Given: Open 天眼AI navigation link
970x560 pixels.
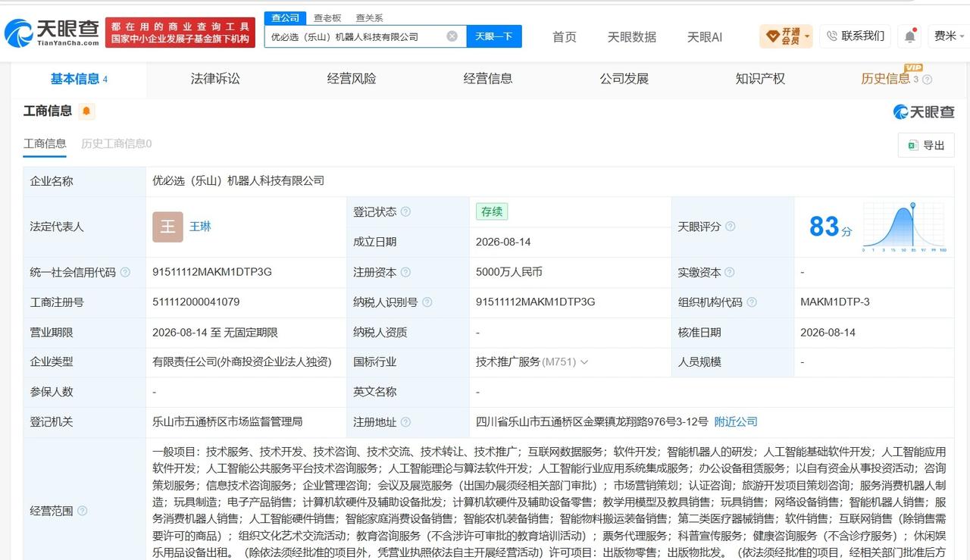Looking at the screenshot, I should point(705,36).
